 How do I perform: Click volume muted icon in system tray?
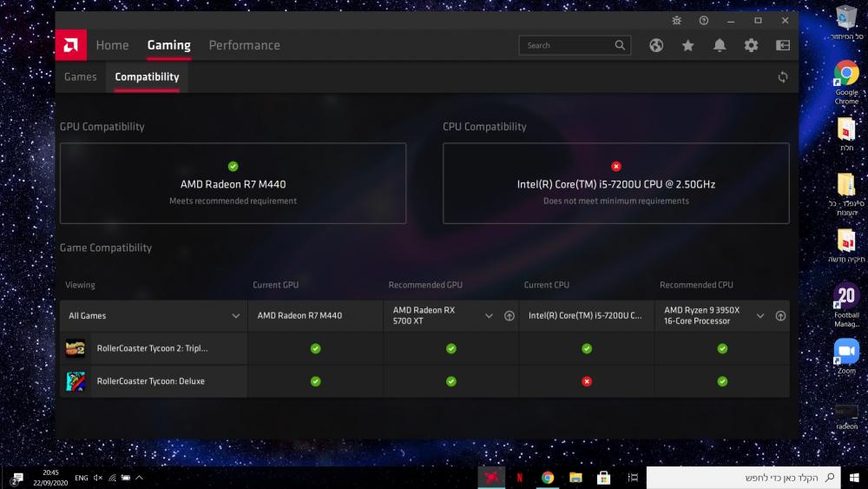point(97,478)
